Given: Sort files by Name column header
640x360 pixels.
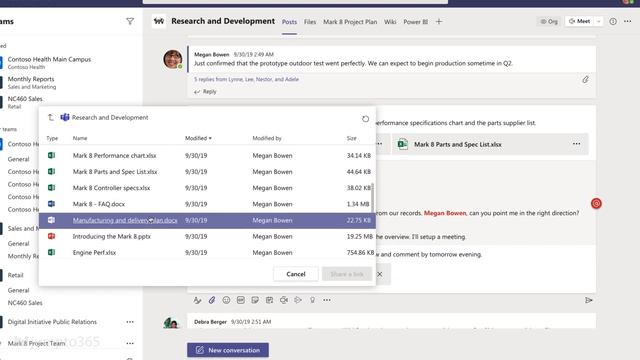Looking at the screenshot, I should pyautogui.click(x=80, y=138).
